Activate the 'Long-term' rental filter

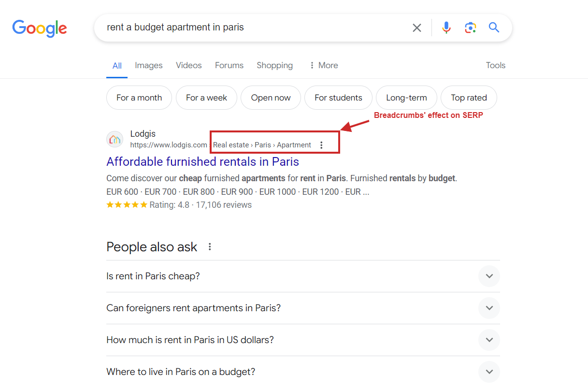pyautogui.click(x=406, y=98)
